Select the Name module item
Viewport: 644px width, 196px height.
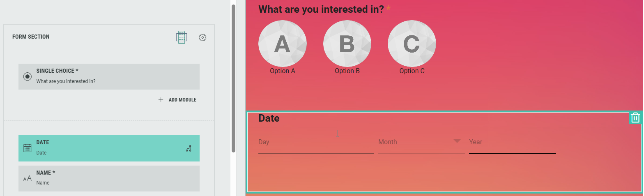109,178
